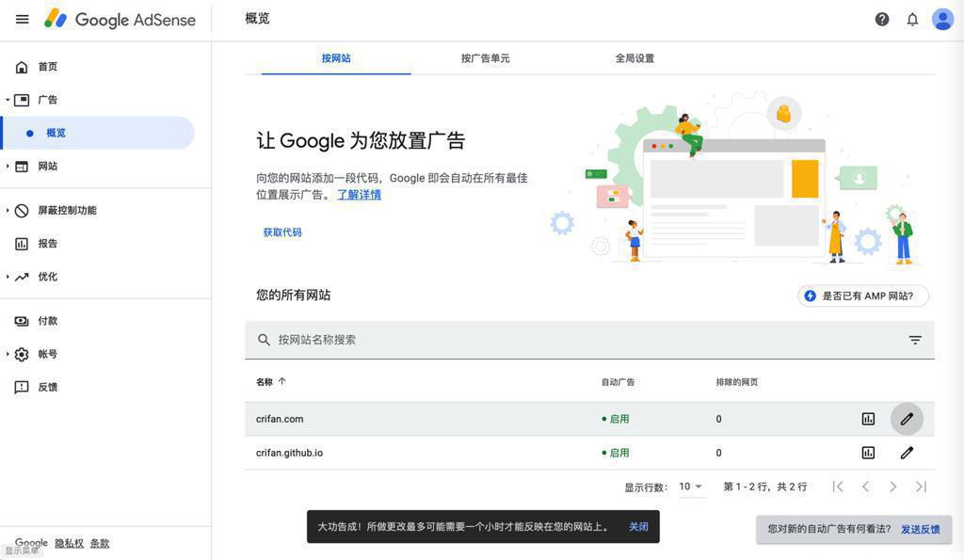Click the 是否已有 AMP 网站? button
This screenshot has height=560, width=964.
863,296
